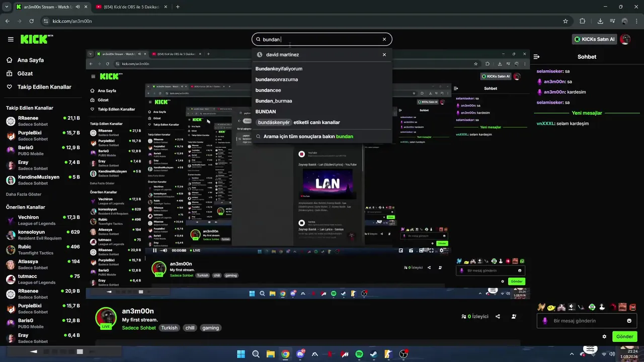The height and width of the screenshot is (362, 644).
Task: Click KICKs Satın Al button
Action: tap(595, 39)
